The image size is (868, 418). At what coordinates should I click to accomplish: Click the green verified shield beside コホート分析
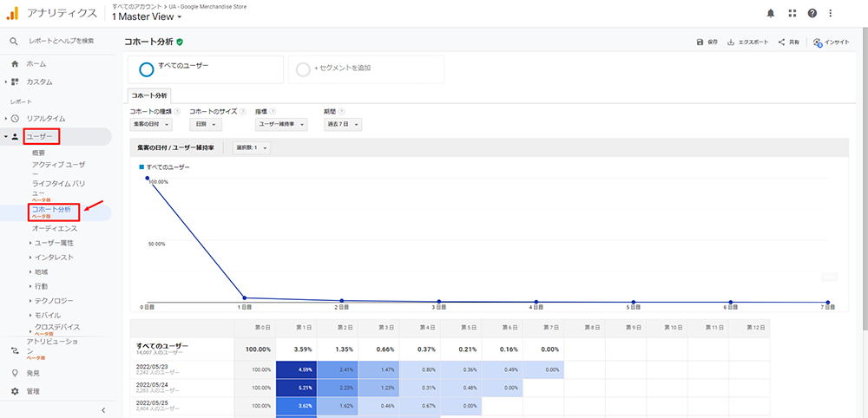180,42
